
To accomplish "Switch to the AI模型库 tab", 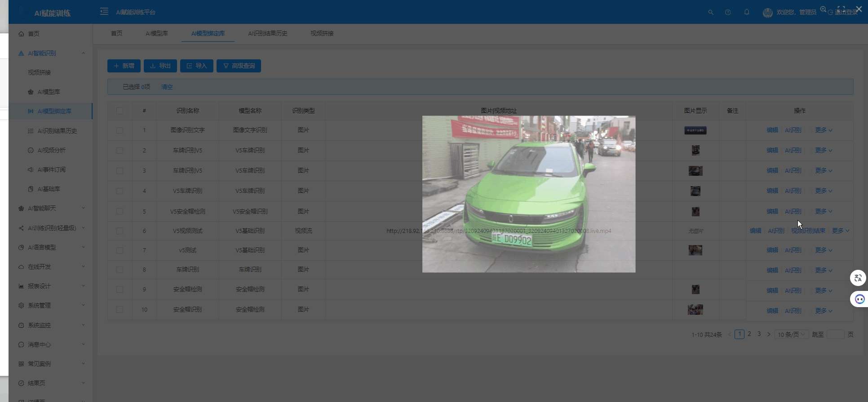I will [156, 33].
